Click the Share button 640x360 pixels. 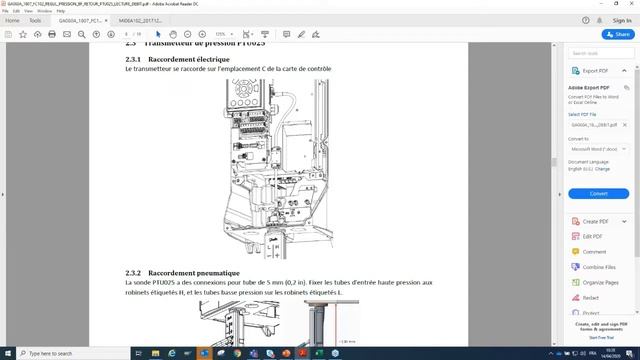[618, 34]
